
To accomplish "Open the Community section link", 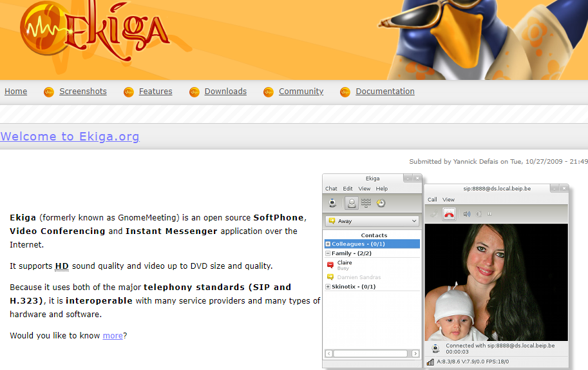I will click(301, 91).
